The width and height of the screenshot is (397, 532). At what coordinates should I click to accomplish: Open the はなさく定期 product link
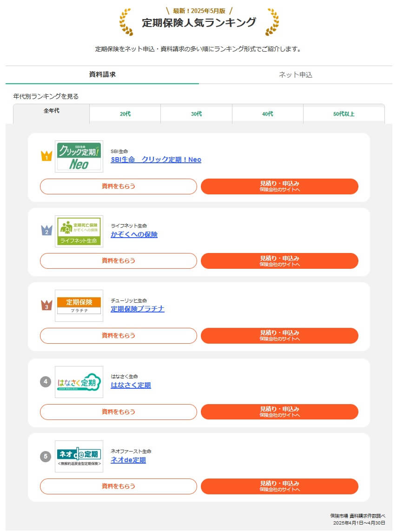click(131, 385)
